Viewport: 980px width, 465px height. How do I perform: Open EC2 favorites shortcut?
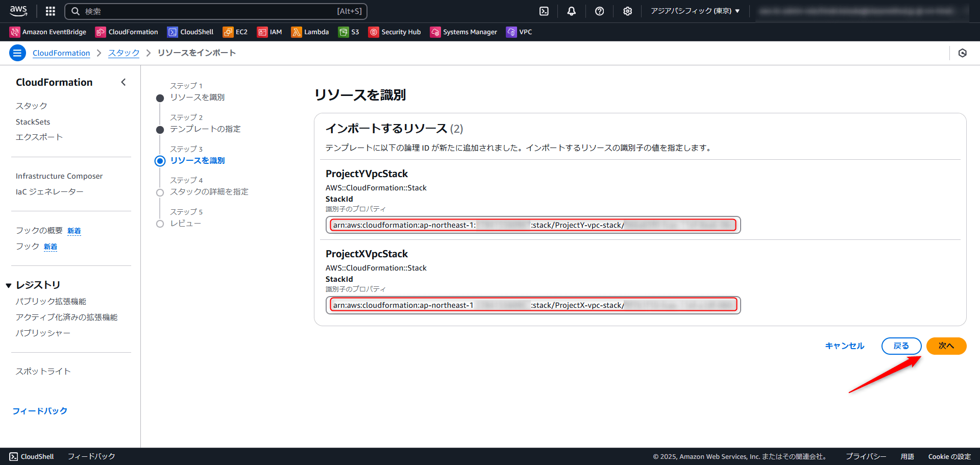point(235,32)
